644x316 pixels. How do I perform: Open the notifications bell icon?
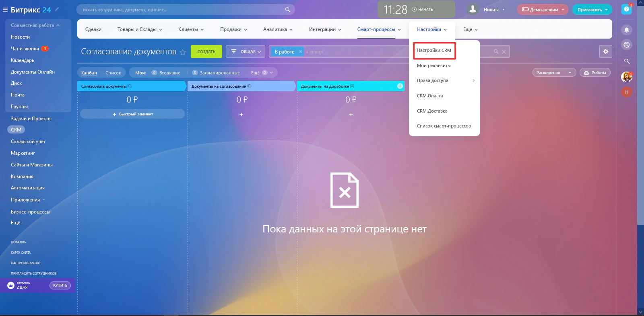tap(626, 30)
